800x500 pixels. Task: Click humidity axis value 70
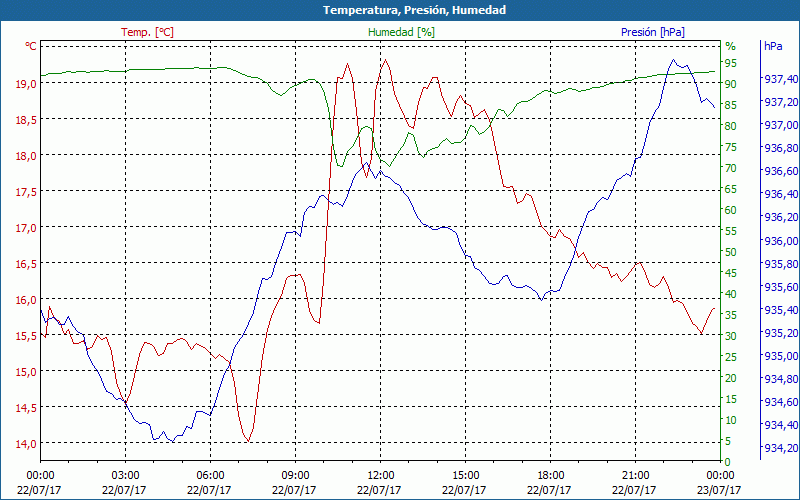(731, 168)
